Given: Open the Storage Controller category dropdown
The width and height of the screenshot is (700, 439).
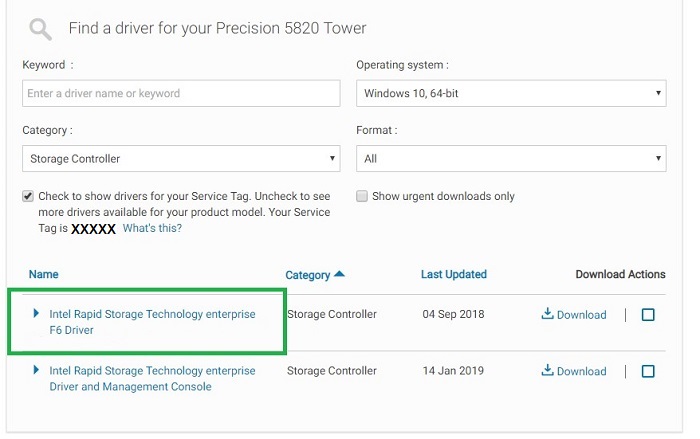Looking at the screenshot, I should (x=181, y=159).
